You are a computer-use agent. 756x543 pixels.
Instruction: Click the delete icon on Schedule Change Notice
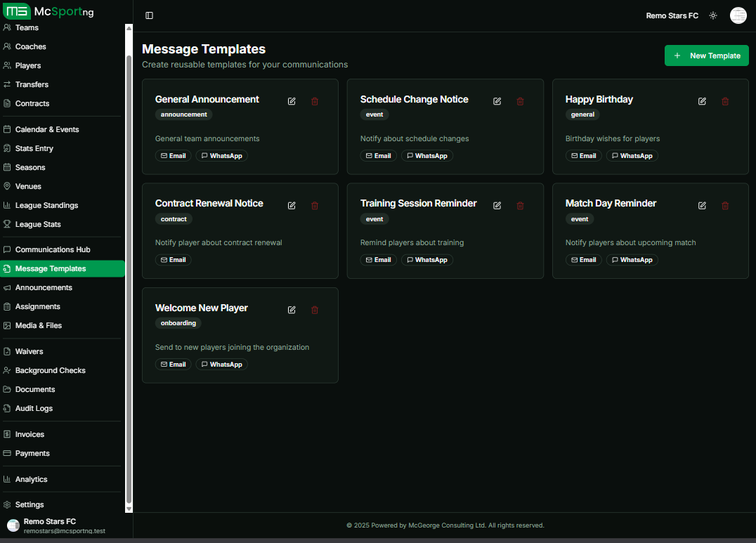click(520, 101)
